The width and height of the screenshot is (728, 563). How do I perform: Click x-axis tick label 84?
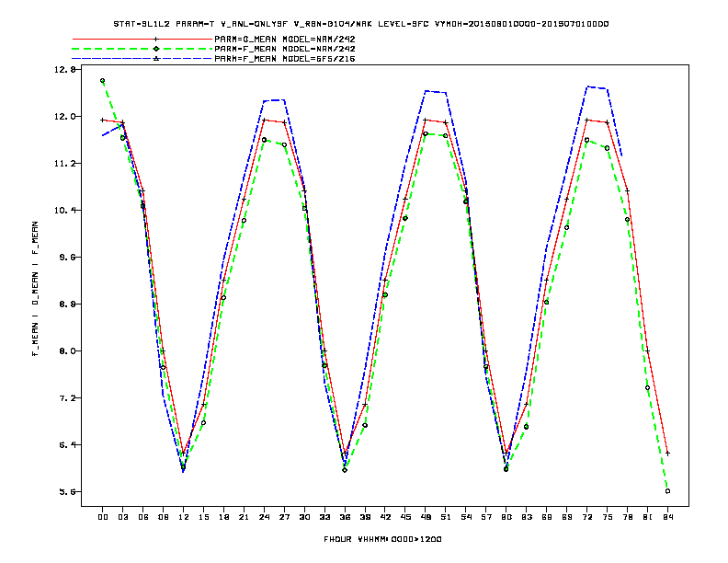pos(667,517)
